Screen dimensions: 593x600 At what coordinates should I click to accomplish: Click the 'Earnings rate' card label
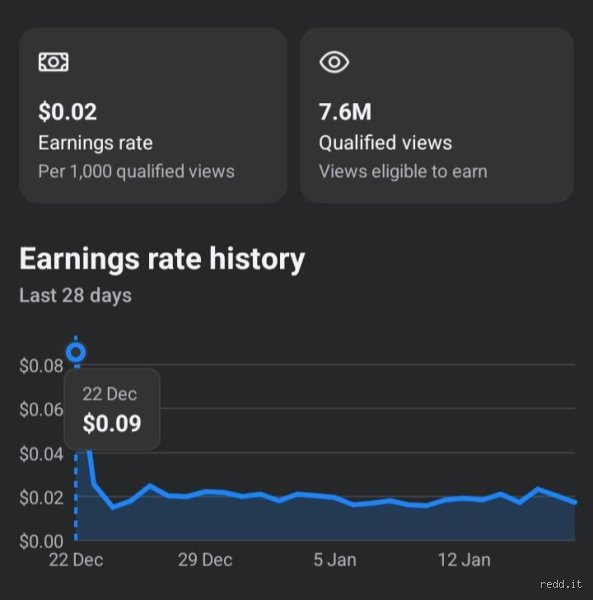click(95, 143)
